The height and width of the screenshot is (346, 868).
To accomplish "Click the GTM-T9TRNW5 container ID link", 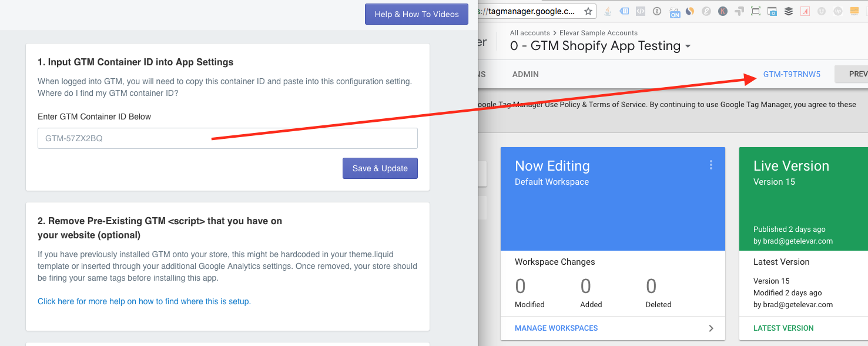I will click(x=792, y=74).
